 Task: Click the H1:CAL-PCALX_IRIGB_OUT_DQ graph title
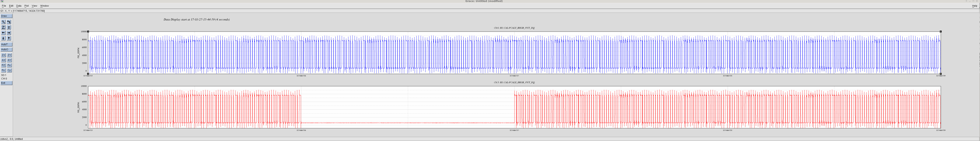[514, 82]
